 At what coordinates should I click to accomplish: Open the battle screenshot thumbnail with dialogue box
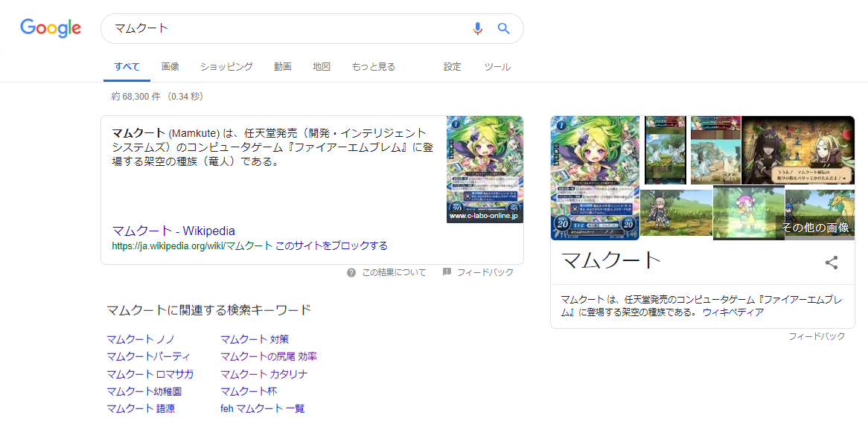coord(798,150)
